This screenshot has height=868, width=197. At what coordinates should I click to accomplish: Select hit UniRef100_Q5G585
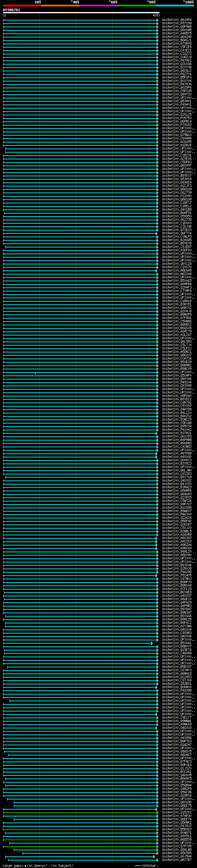click(177, 853)
